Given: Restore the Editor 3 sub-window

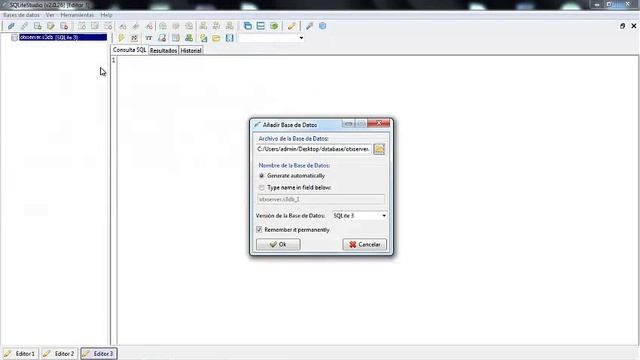Looking at the screenshot, I should (622, 26).
